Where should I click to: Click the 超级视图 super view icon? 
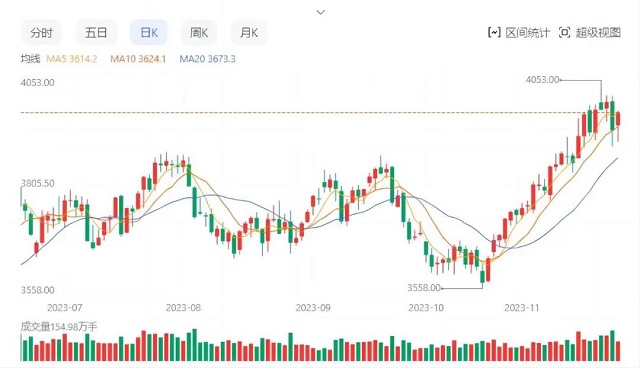pos(564,32)
